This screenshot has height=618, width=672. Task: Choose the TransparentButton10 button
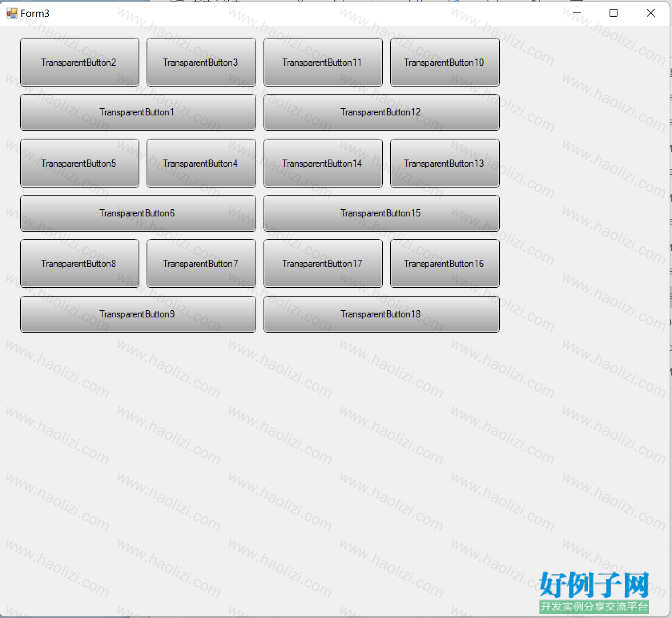click(x=445, y=62)
